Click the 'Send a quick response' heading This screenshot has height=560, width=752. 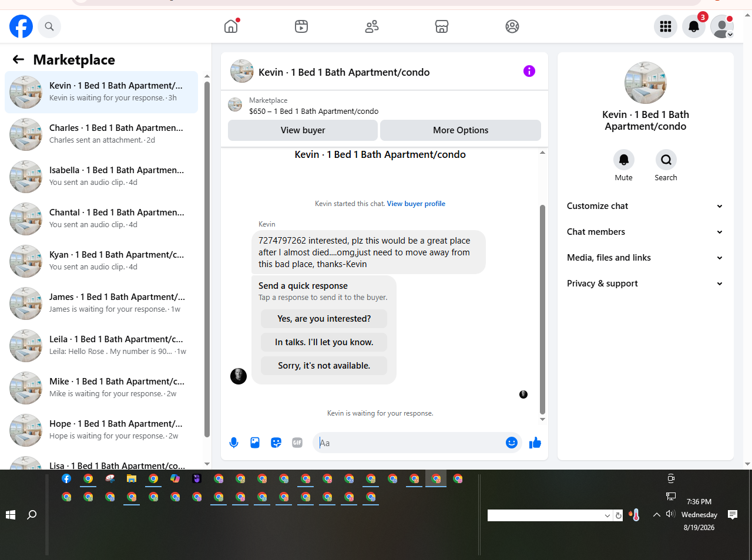pyautogui.click(x=303, y=286)
